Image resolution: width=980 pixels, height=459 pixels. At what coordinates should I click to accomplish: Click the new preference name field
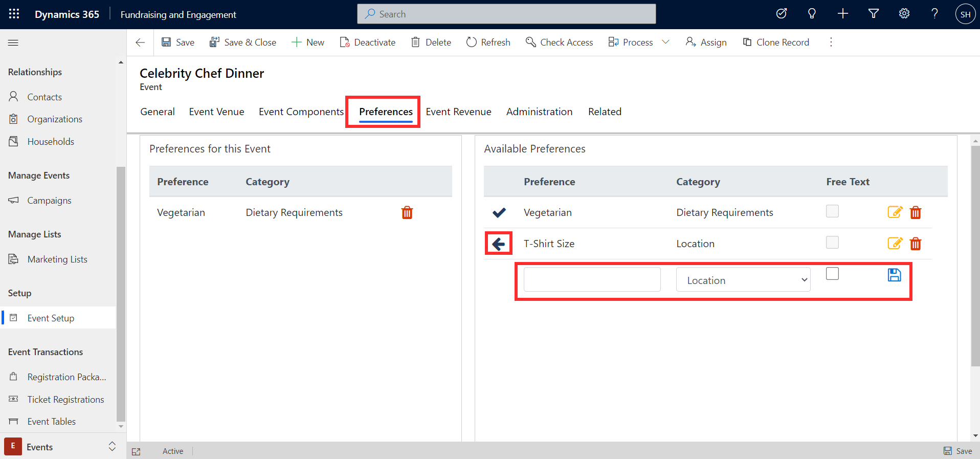coord(592,279)
